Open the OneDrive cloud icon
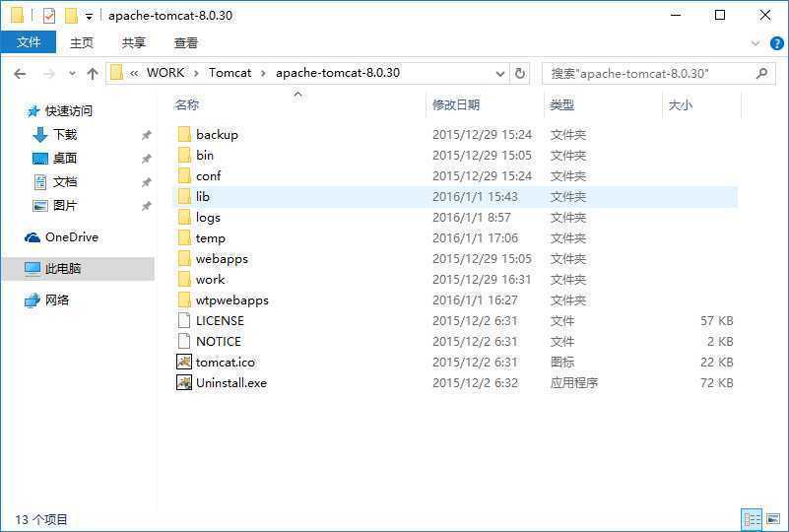 coord(33,237)
